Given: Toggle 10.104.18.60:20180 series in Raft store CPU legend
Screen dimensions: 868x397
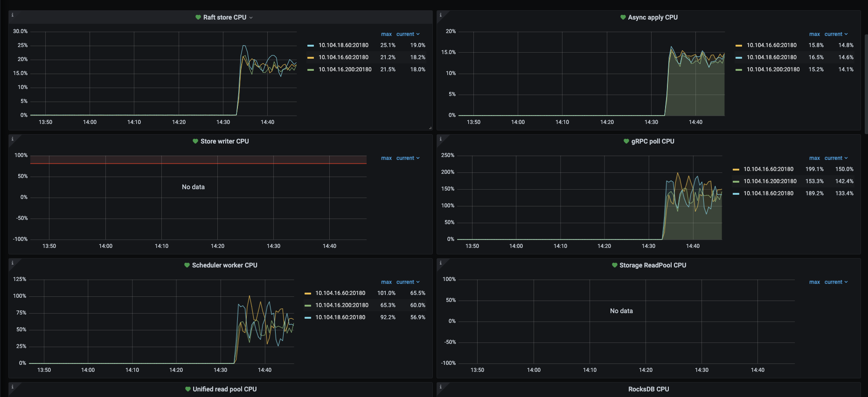Looking at the screenshot, I should click(x=343, y=45).
